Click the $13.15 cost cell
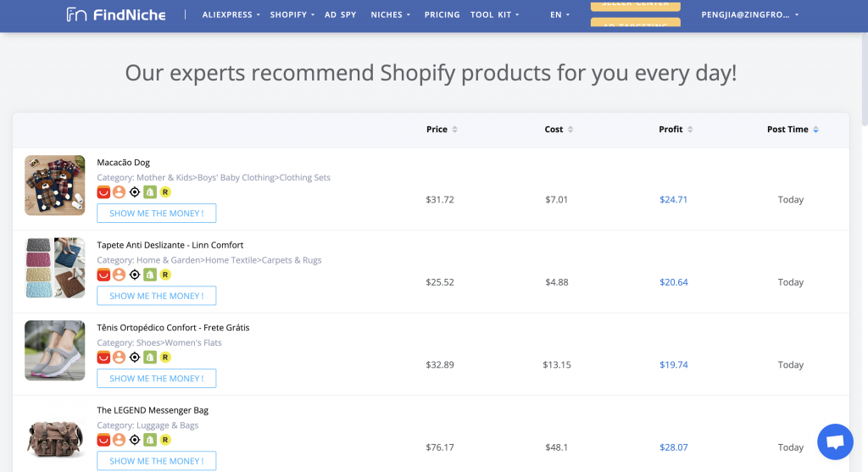Viewport: 868px width, 472px height. 557,364
